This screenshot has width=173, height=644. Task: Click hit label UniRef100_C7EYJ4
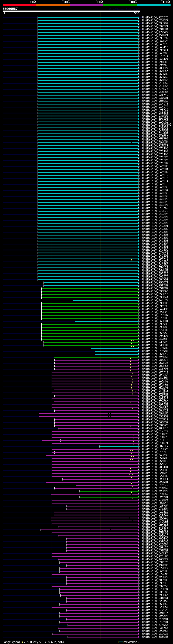click(x=155, y=56)
